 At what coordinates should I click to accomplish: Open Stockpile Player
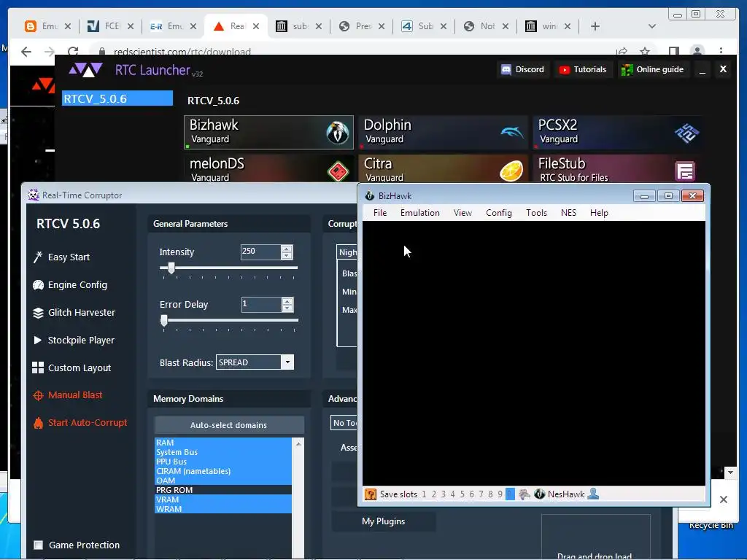74,340
